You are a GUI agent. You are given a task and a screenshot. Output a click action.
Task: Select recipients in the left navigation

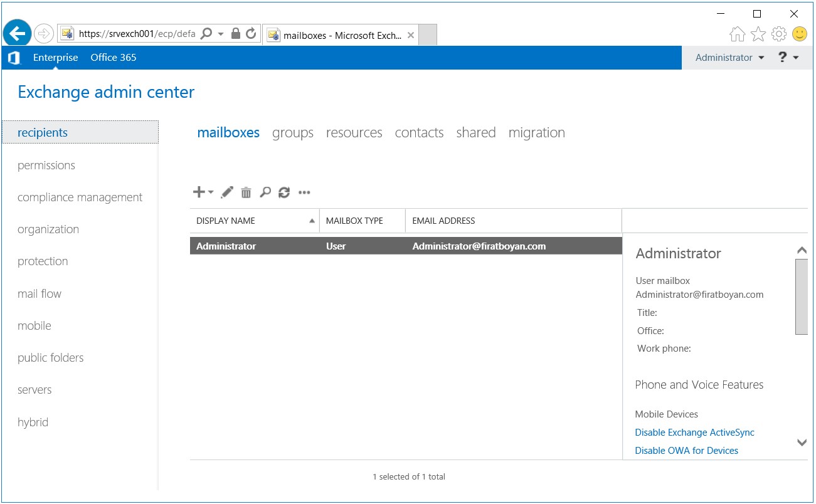coord(80,132)
